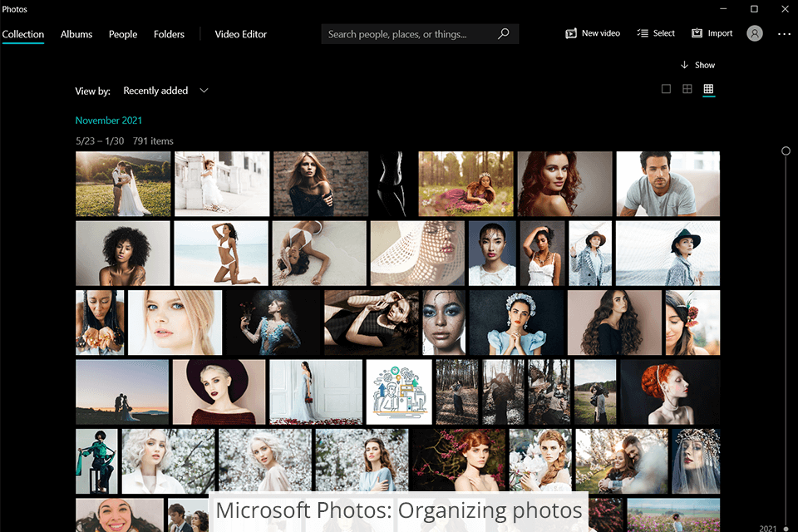Open the People tab
This screenshot has width=798, height=532.
pos(123,34)
